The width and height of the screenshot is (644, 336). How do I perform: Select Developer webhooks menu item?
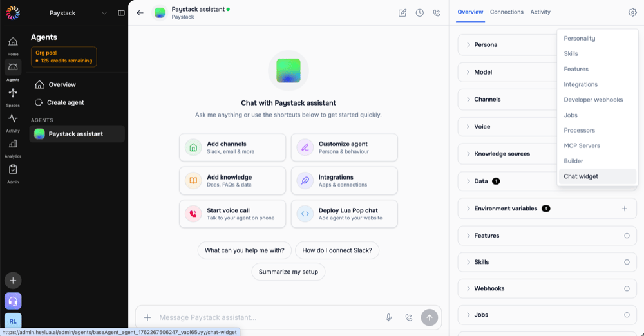(x=597, y=100)
